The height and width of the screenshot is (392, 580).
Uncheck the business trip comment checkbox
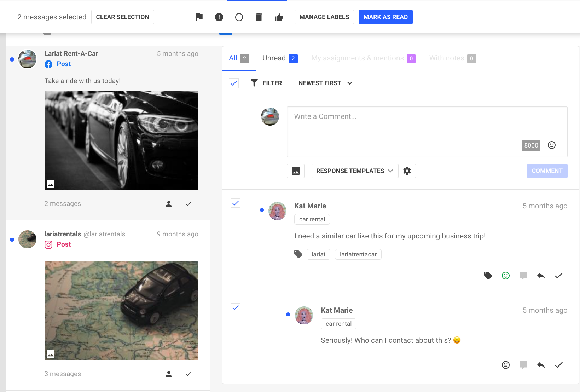pyautogui.click(x=236, y=203)
